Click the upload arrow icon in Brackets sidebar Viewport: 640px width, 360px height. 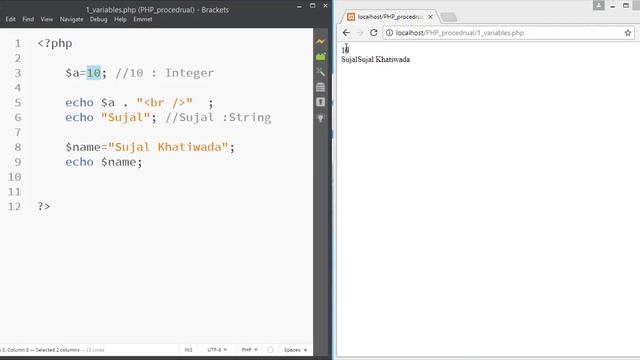[x=321, y=102]
